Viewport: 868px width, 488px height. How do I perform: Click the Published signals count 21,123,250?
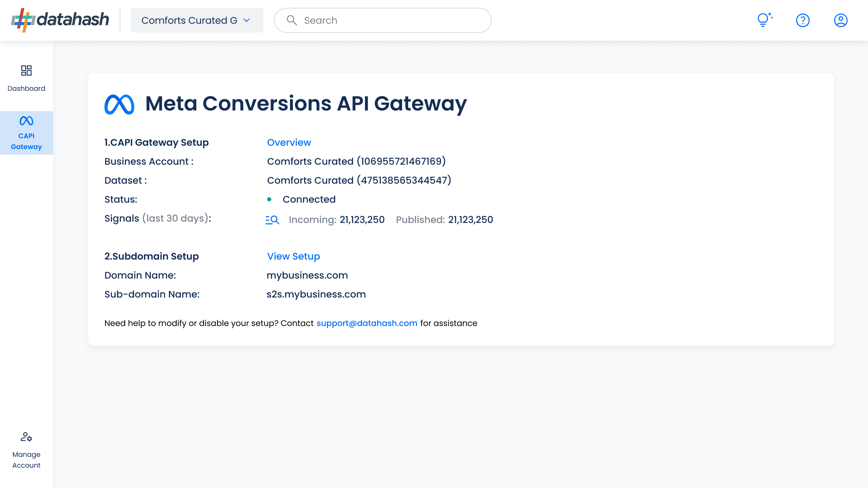click(471, 220)
